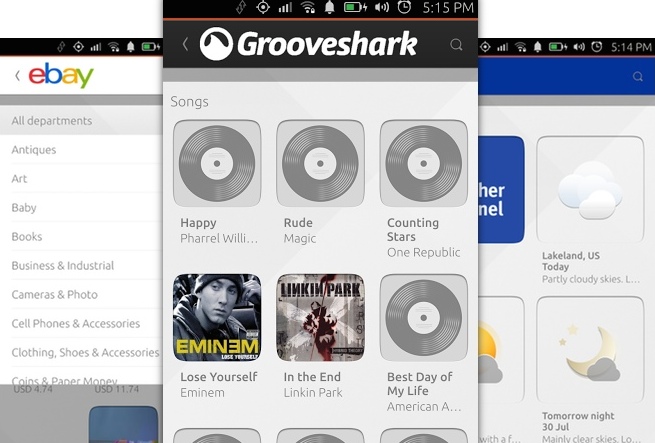Viewport: 655px width, 443px height.
Task: Open the Happy song by Pharrell Williams
Action: point(217,164)
